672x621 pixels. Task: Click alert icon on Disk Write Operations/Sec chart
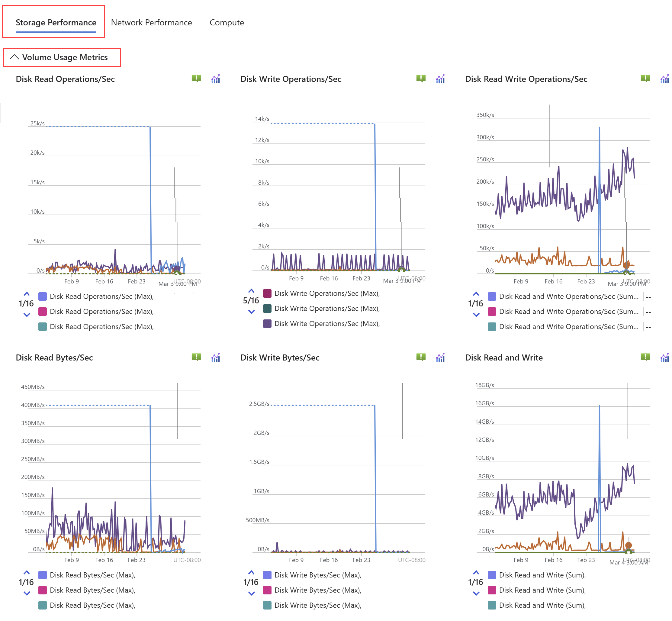(420, 79)
